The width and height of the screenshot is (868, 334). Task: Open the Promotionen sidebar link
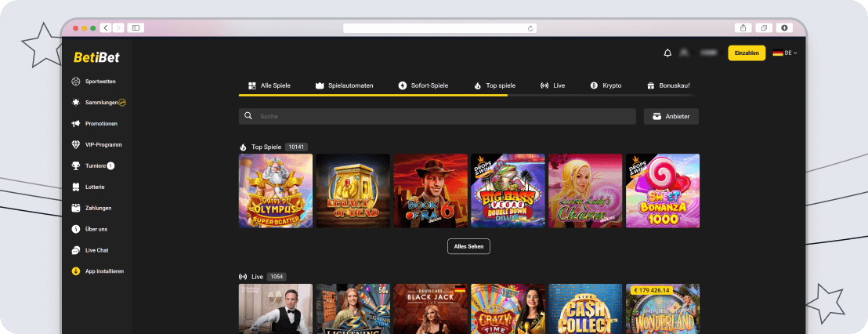[x=101, y=124]
